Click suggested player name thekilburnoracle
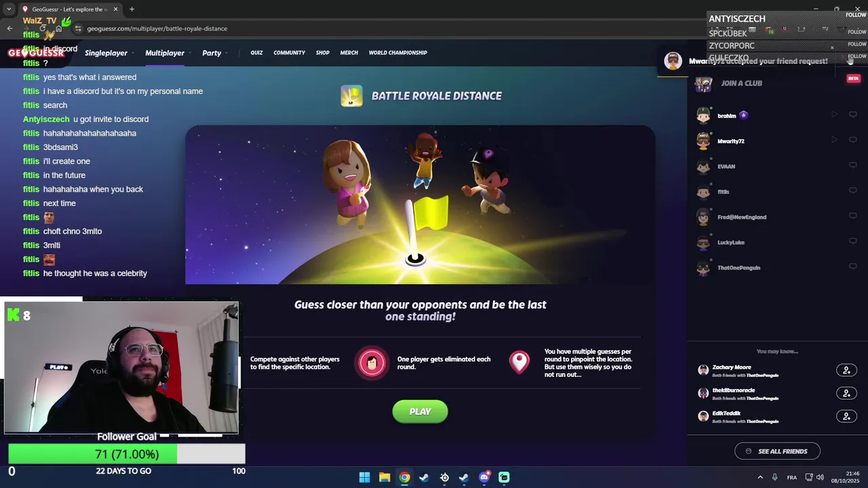The width and height of the screenshot is (868, 488). (734, 390)
